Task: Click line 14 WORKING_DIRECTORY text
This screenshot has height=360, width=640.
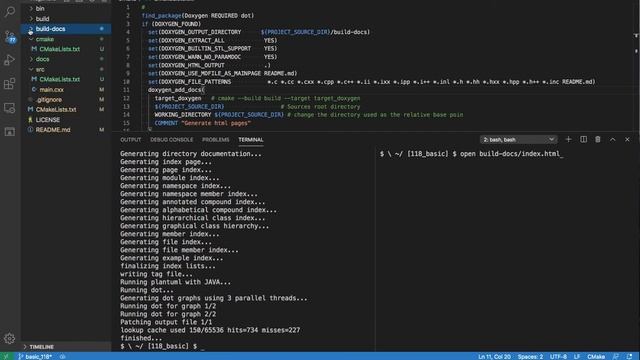Action: 183,115
